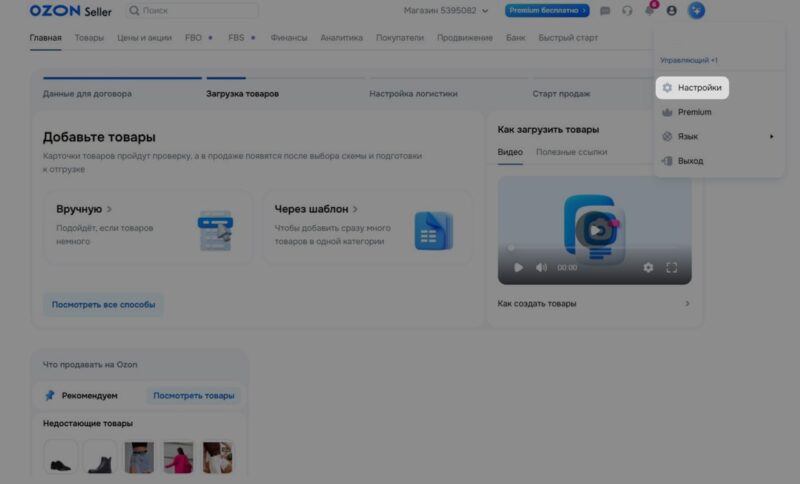This screenshot has height=484, width=800.
Task: Click the video progress bar
Action: coord(594,248)
